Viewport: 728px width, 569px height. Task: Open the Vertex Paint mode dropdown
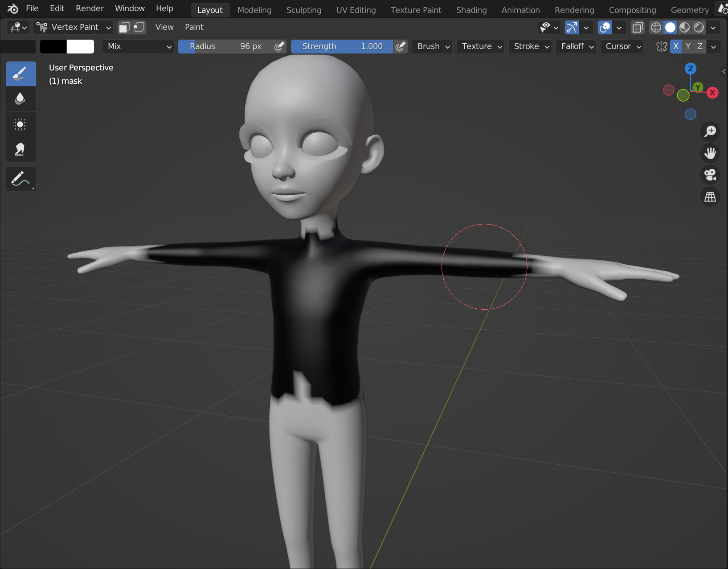pos(74,27)
